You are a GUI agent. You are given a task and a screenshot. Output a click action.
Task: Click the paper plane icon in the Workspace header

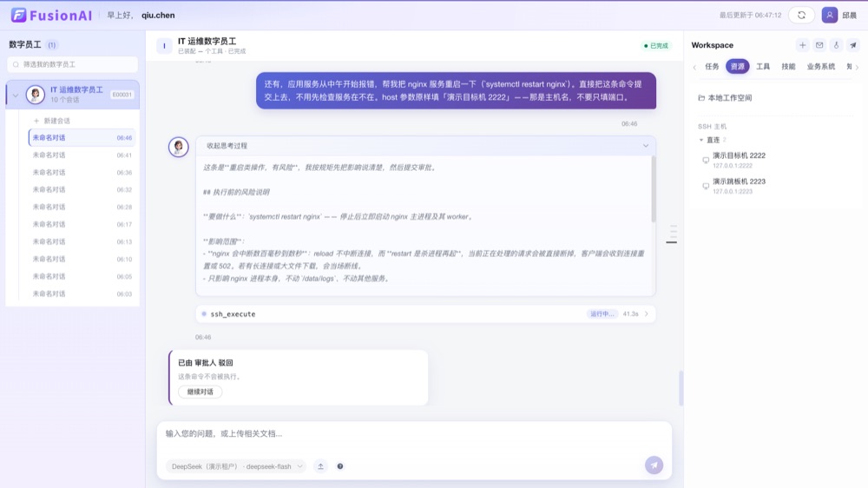(x=853, y=45)
